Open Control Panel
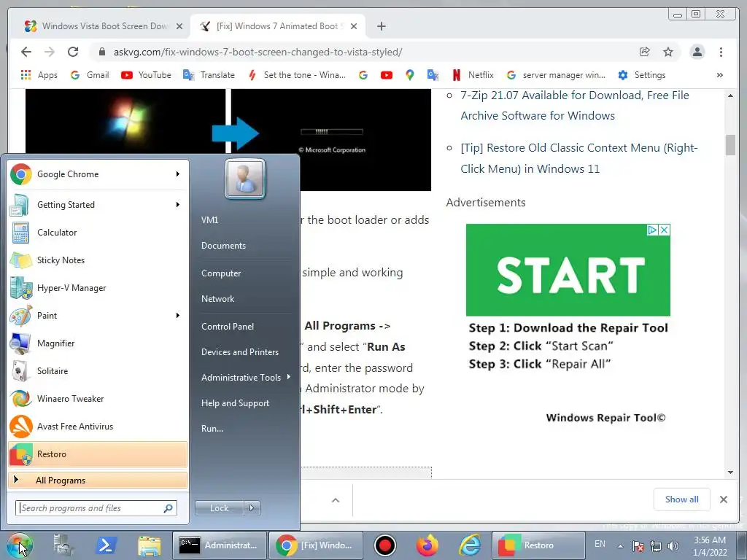Image resolution: width=747 pixels, height=560 pixels. pyautogui.click(x=228, y=327)
